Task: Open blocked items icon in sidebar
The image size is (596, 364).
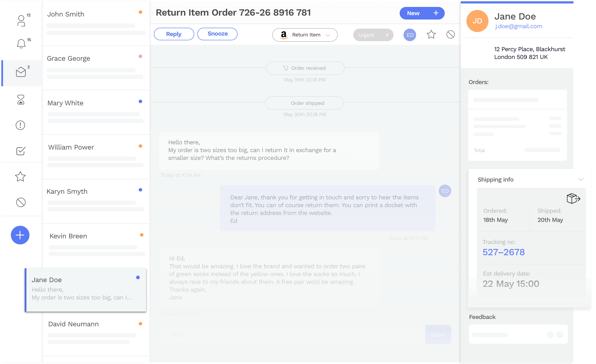Action: [x=21, y=203]
